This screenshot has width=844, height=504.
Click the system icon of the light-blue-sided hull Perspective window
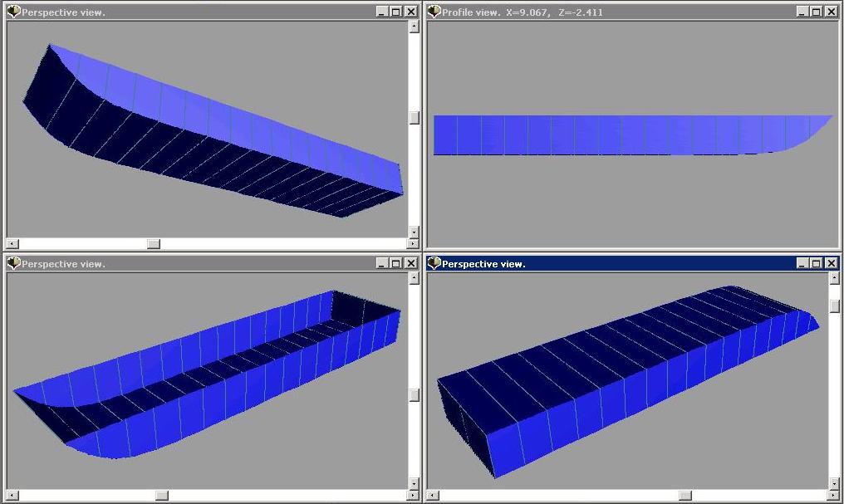point(13,12)
